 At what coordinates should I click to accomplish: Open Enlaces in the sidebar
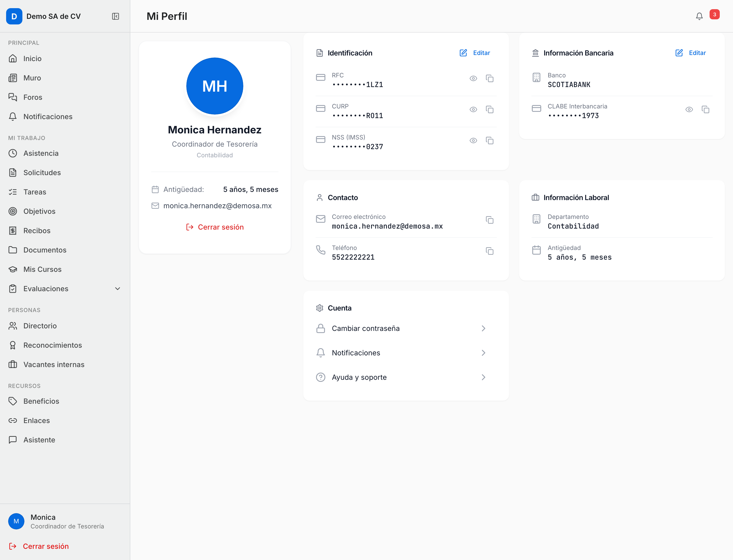(x=65, y=421)
